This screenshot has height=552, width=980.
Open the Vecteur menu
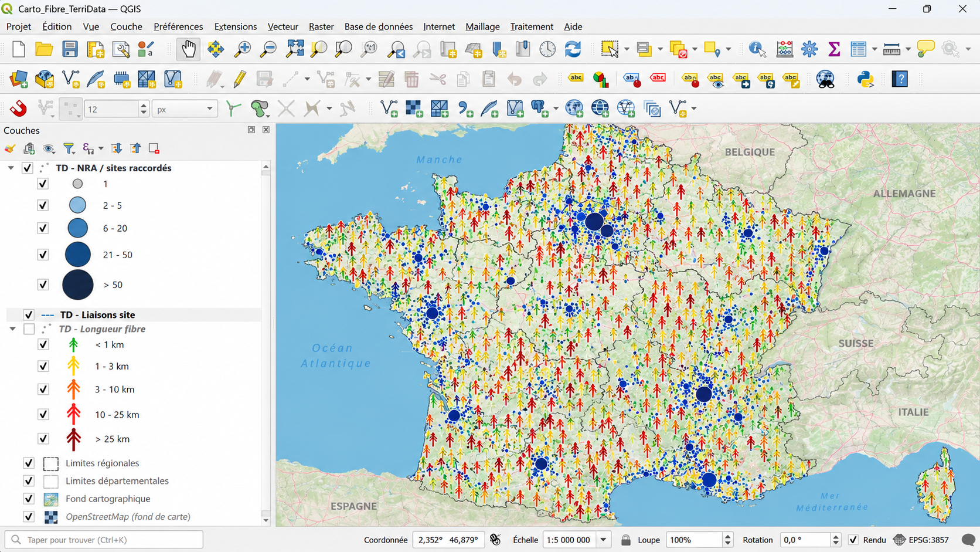pyautogui.click(x=283, y=26)
